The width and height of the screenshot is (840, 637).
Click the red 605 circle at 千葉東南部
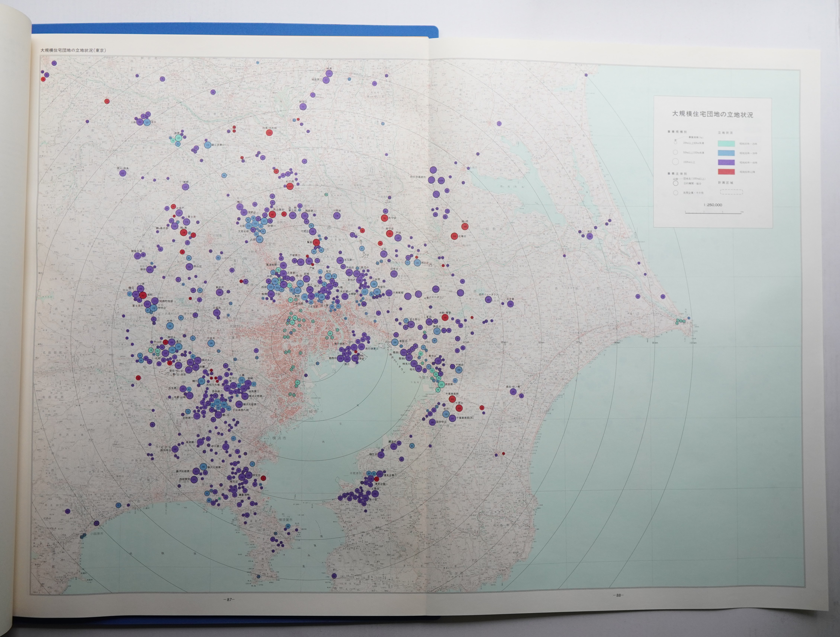pyautogui.click(x=452, y=399)
